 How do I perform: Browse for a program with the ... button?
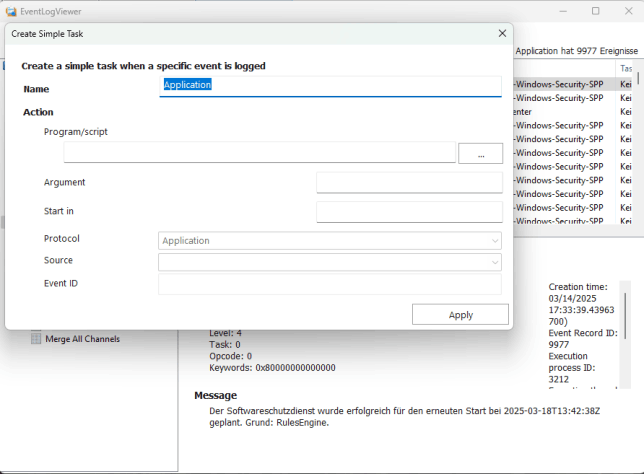(x=480, y=153)
